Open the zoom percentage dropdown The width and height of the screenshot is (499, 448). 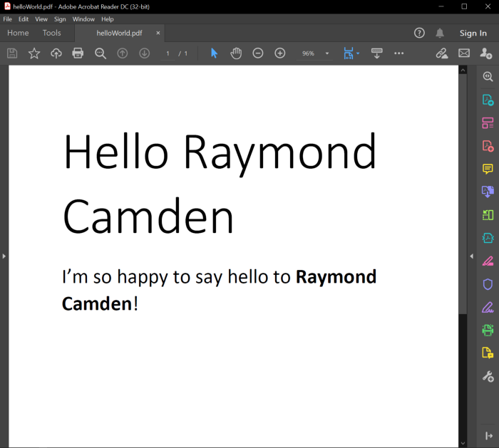click(327, 53)
